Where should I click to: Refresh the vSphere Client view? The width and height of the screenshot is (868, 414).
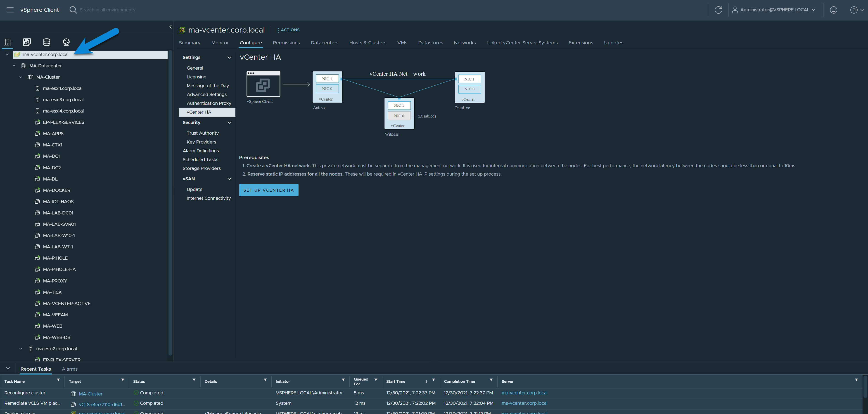tap(718, 10)
